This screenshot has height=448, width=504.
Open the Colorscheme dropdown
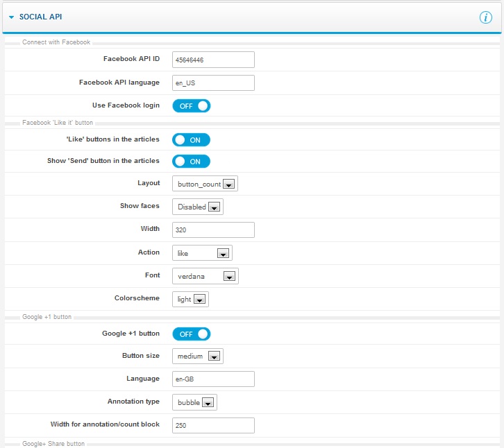pos(191,300)
